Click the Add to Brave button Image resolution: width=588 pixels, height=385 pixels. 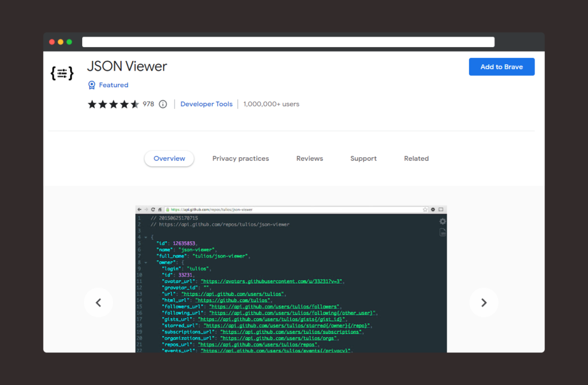tap(501, 67)
